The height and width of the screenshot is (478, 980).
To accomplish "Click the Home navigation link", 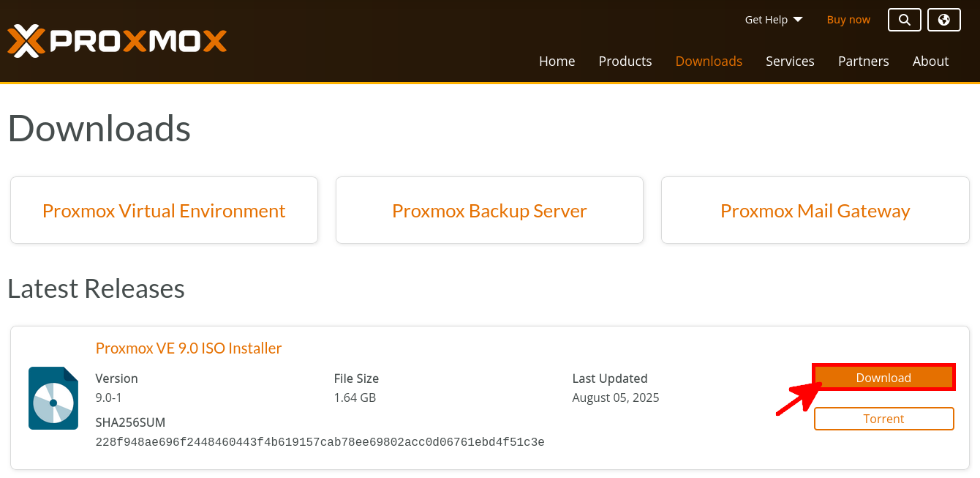I will click(x=557, y=61).
